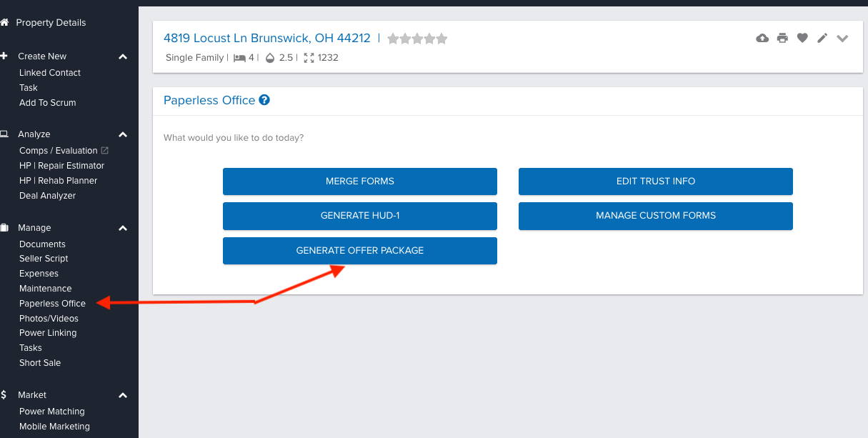Open 4819 Locust Ln address link
Screen dimensions: 868x438
266,39
